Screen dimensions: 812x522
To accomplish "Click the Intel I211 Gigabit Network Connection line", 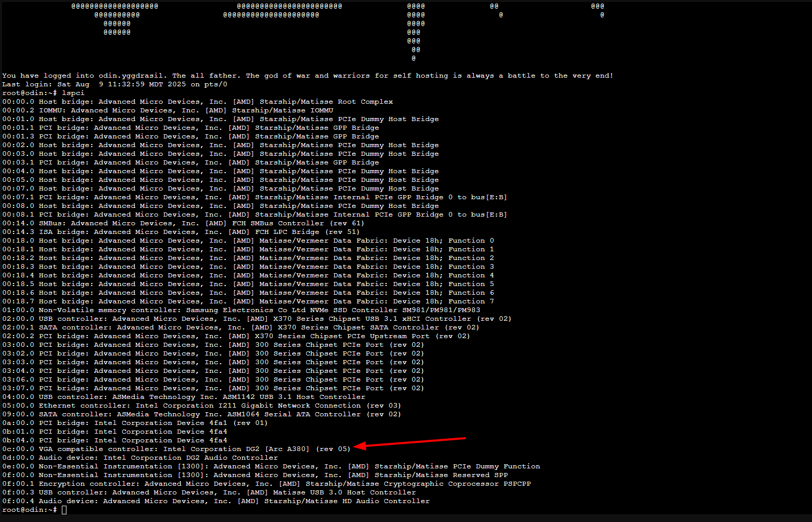I will pos(201,406).
